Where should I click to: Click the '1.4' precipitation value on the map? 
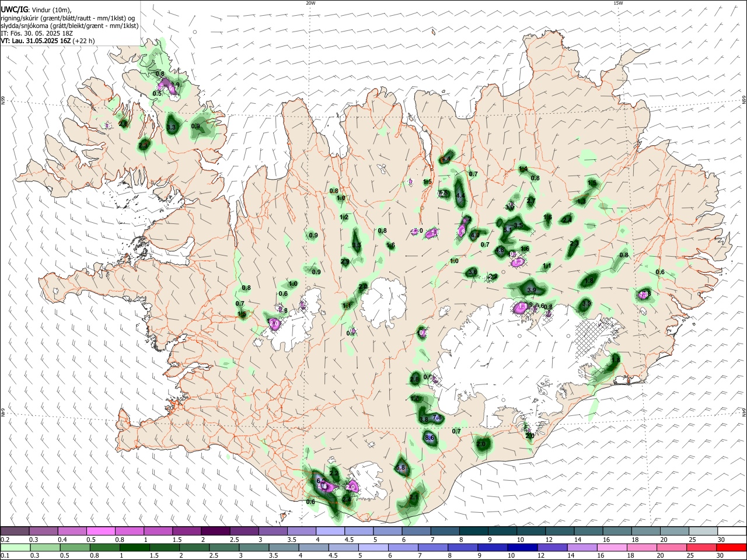point(523,169)
